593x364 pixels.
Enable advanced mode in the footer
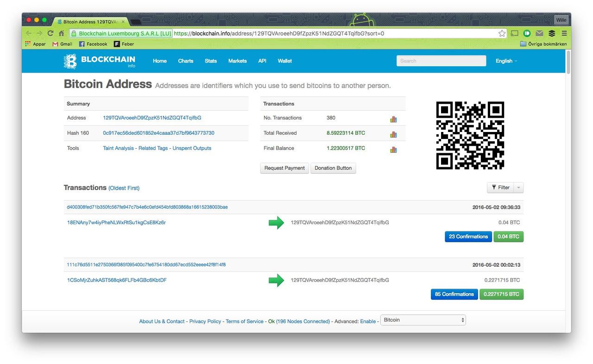point(368,321)
